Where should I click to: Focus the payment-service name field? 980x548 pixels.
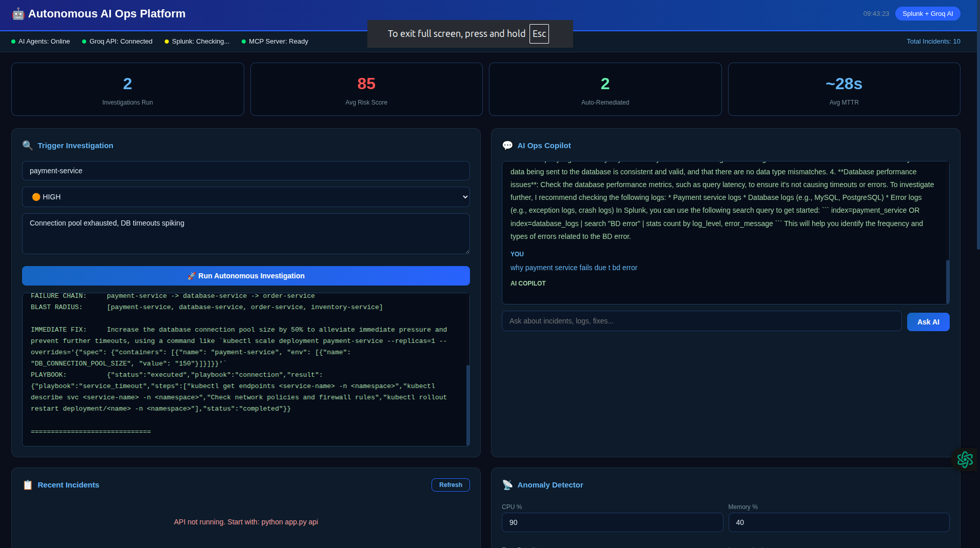pos(246,171)
